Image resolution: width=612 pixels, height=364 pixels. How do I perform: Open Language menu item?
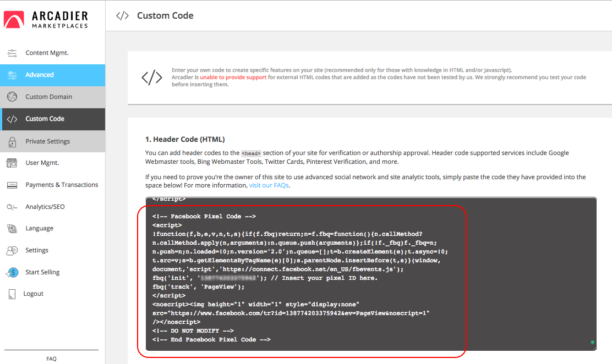click(x=53, y=229)
